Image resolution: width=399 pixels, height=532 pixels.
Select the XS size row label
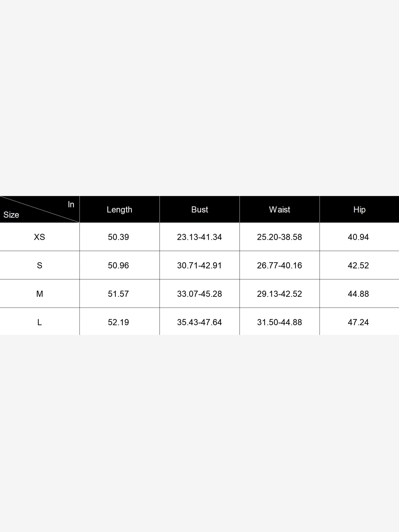[39, 237]
